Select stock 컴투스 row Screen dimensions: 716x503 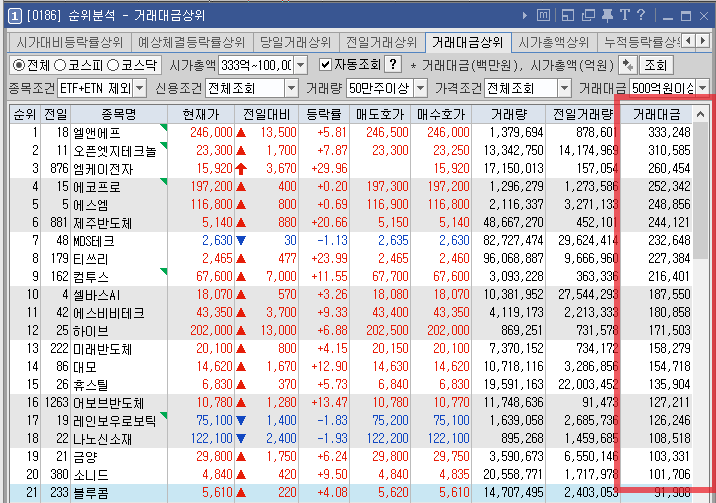point(351,277)
